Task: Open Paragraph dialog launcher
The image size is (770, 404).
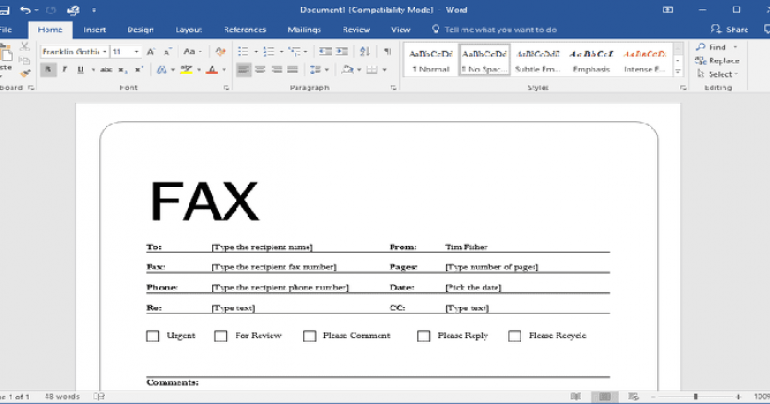Action: coord(393,88)
